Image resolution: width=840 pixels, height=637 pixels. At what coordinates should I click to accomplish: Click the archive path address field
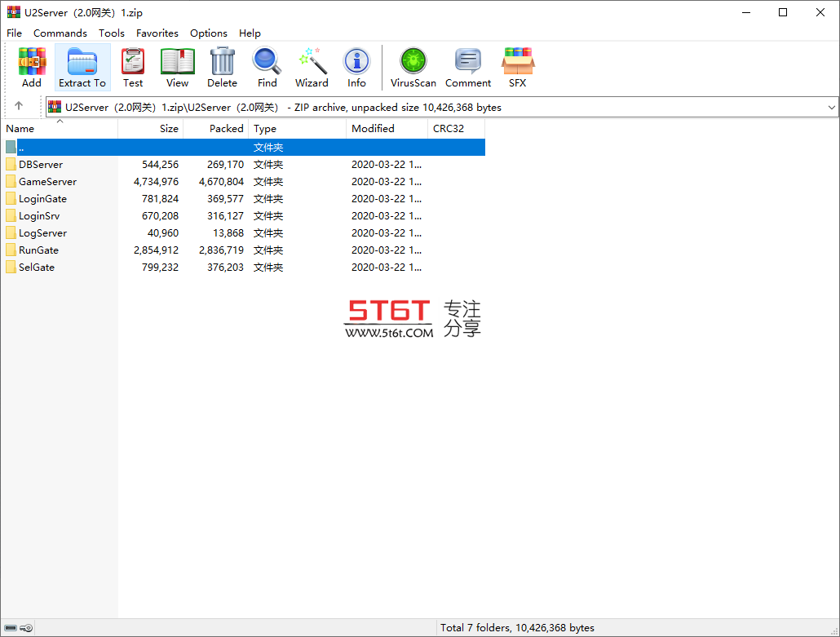tap(441, 107)
